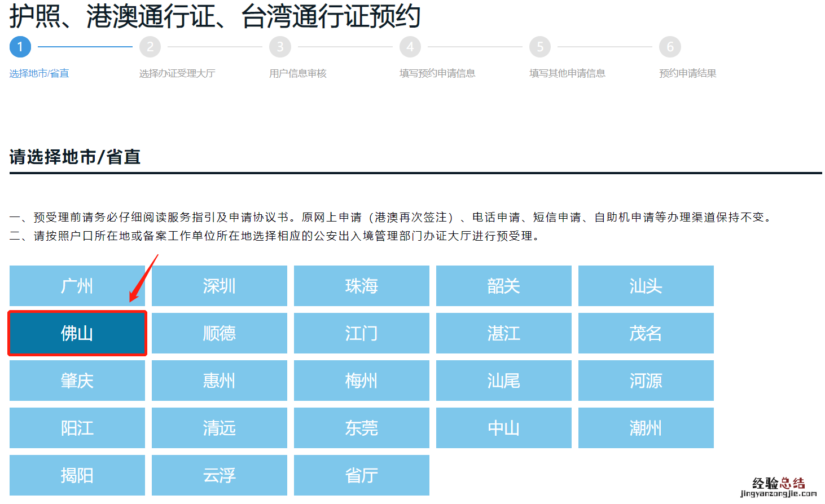Image resolution: width=825 pixels, height=504 pixels.
Task: Click the 揭阳 city button
Action: click(77, 475)
